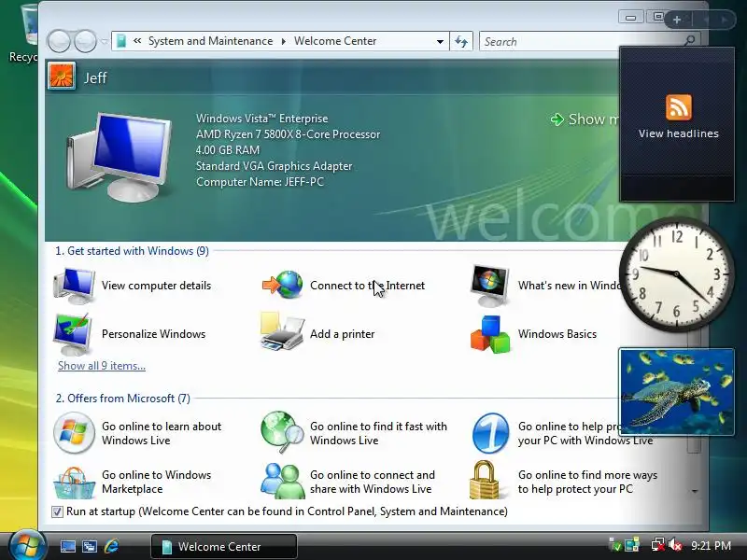This screenshot has height=560, width=747.
Task: Click the muted volume tray icon
Action: click(675, 545)
